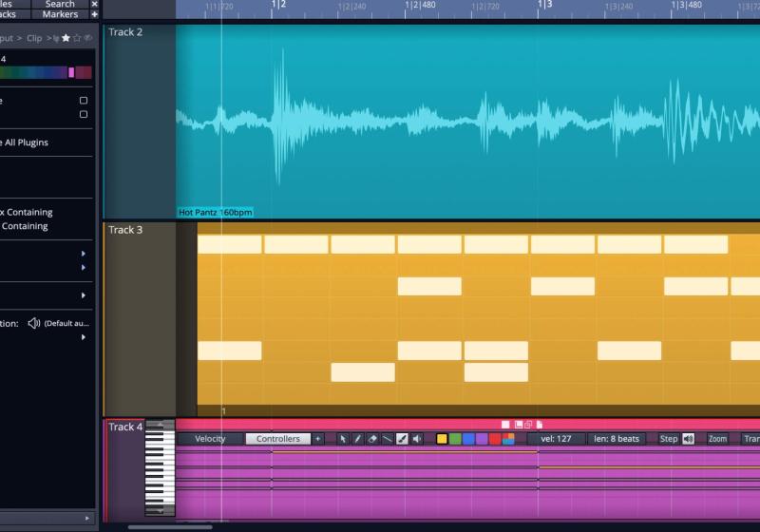Click the speaker icon beside Default audio device
This screenshot has width=760, height=532.
click(33, 323)
